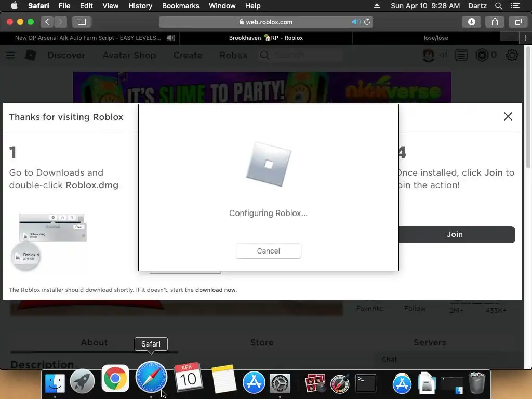Show all tabs overview
Image resolution: width=532 pixels, height=399 pixels.
click(x=518, y=22)
